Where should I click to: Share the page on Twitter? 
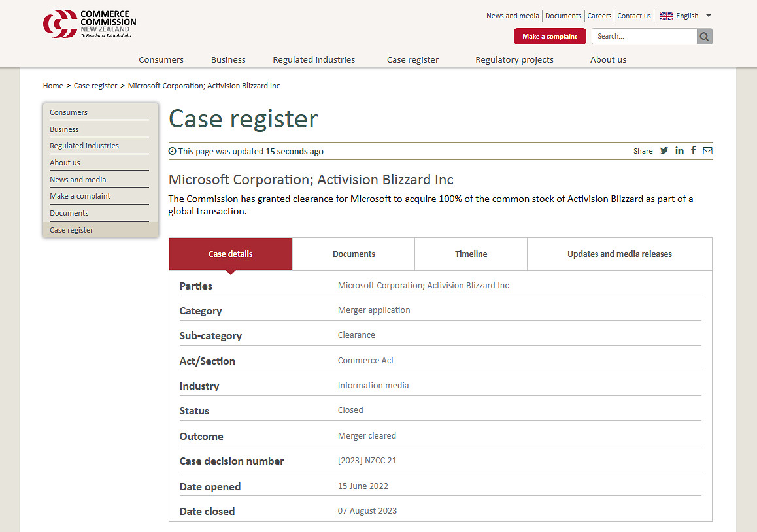(x=664, y=150)
